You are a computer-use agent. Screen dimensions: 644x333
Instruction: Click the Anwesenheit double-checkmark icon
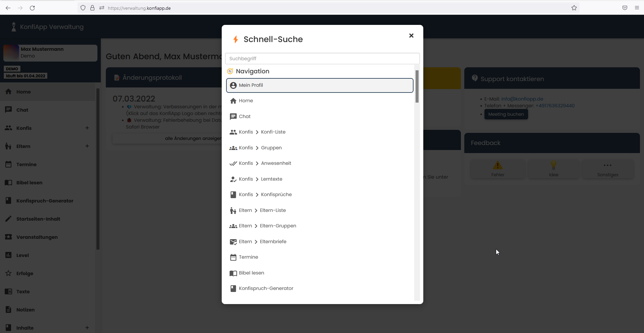[x=233, y=163]
